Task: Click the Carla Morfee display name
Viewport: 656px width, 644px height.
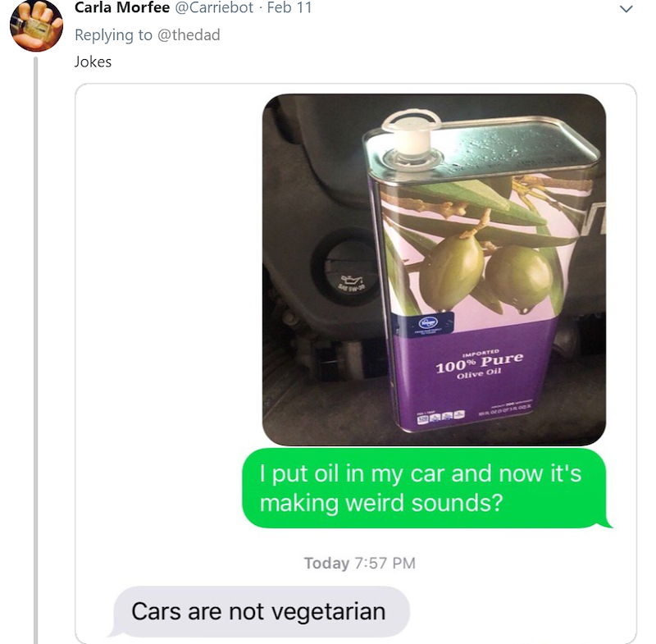Action: [122, 7]
